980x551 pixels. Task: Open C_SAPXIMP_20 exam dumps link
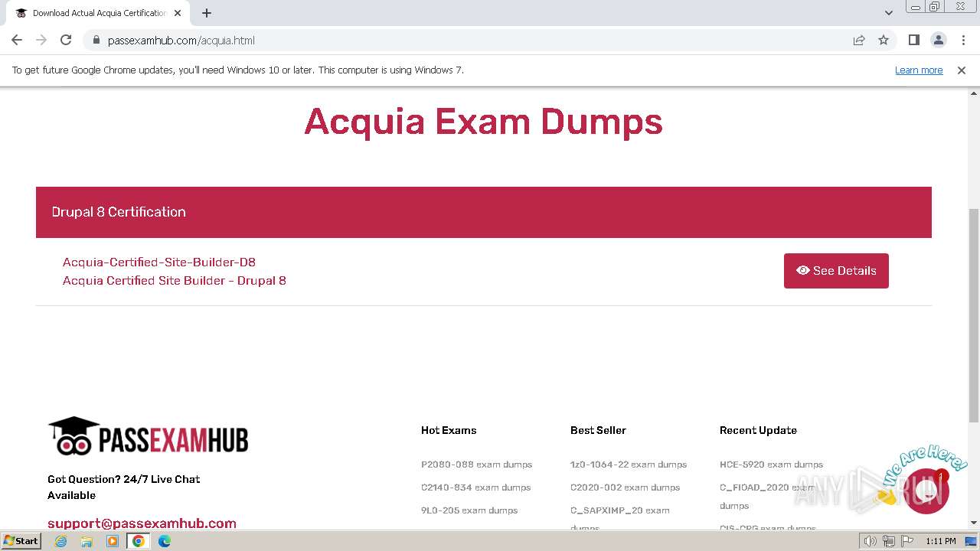(620, 518)
